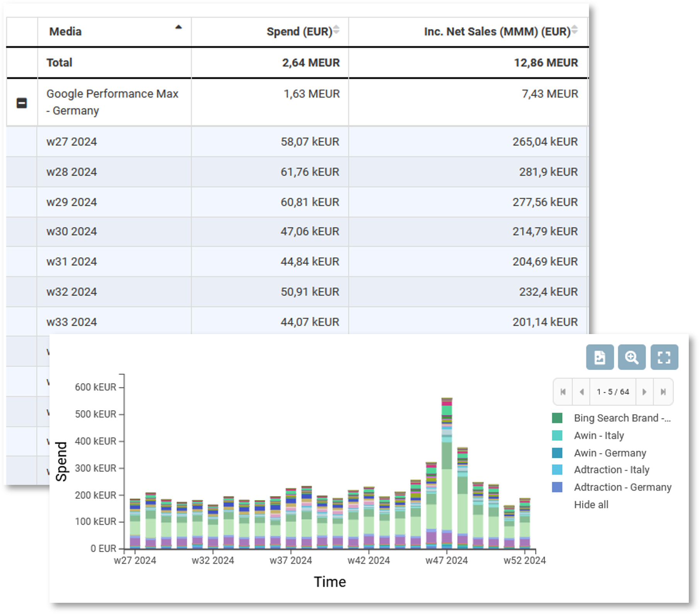Click the w47 2024 x-axis label

[x=447, y=561]
